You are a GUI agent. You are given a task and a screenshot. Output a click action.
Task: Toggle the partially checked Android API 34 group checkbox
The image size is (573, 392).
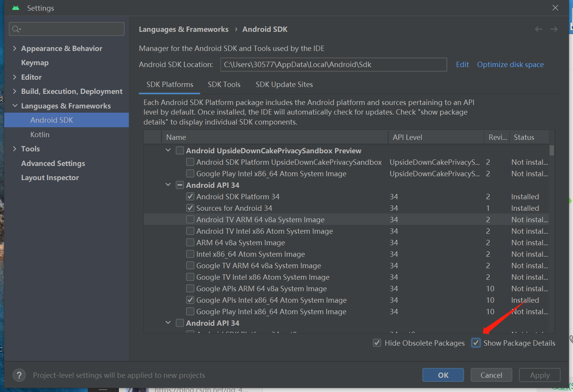[179, 185]
